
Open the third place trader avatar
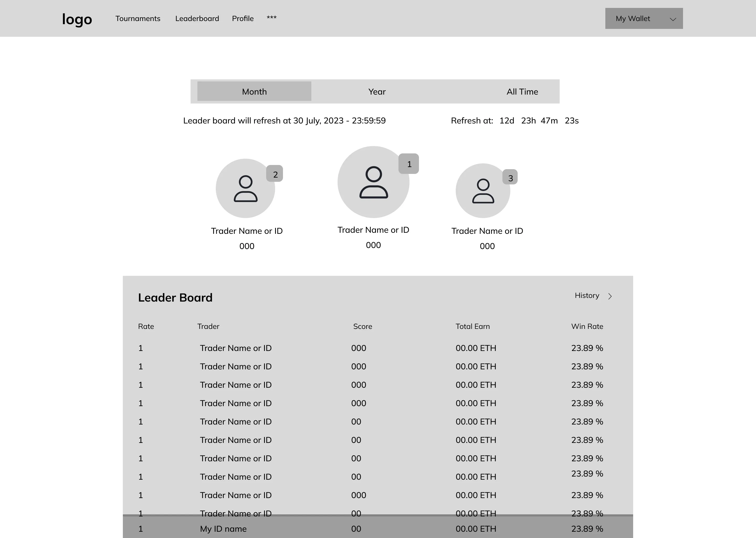click(x=483, y=190)
